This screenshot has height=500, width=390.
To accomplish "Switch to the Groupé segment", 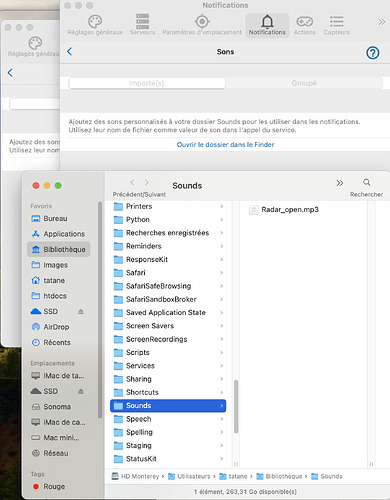I will [x=304, y=83].
